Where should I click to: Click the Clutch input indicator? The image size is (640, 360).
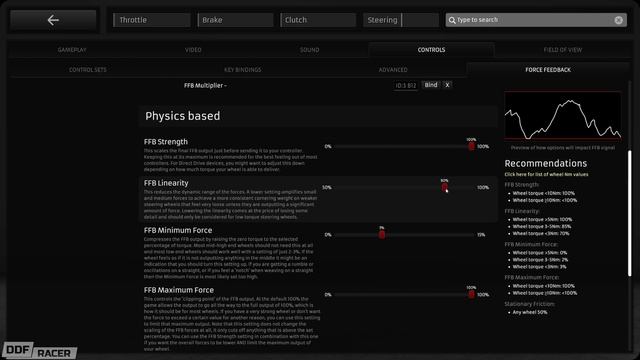click(318, 20)
